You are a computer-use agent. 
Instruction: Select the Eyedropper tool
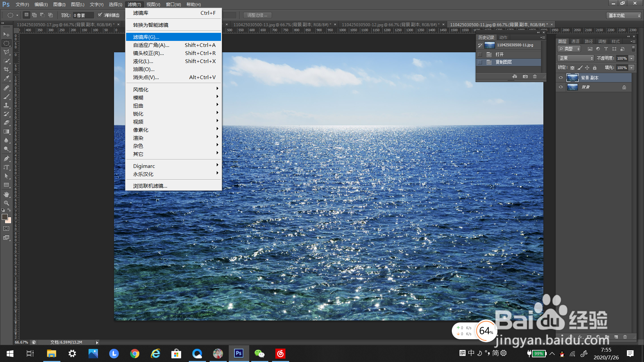(6, 78)
